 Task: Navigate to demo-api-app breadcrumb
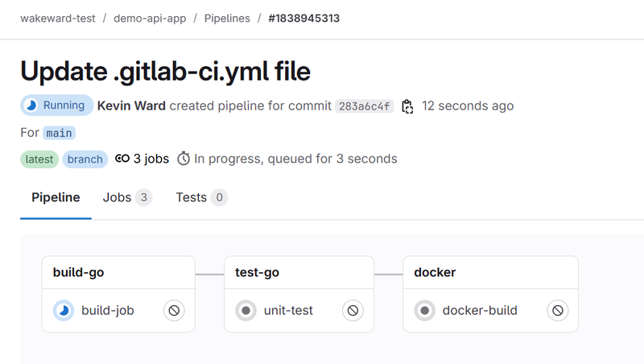tap(155, 18)
